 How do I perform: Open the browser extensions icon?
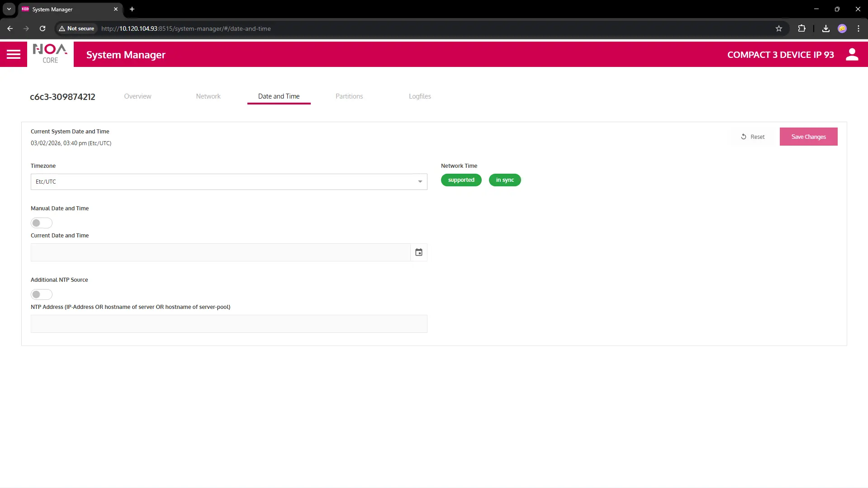802,28
